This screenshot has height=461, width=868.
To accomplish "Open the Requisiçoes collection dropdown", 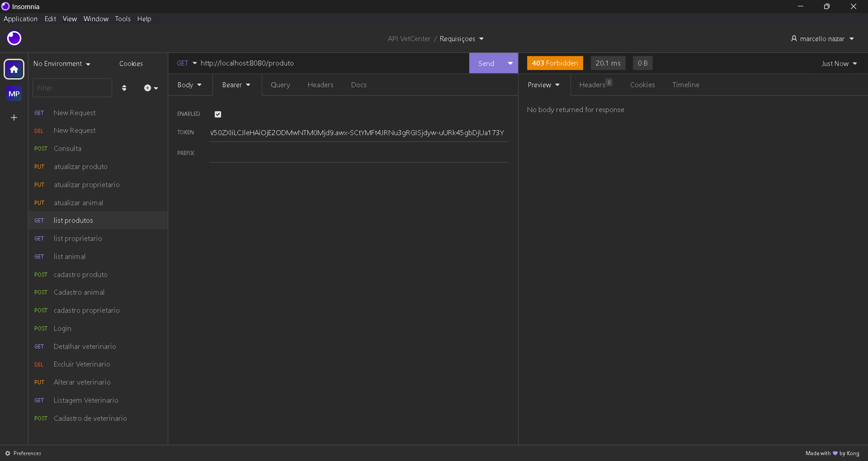I will pos(462,39).
